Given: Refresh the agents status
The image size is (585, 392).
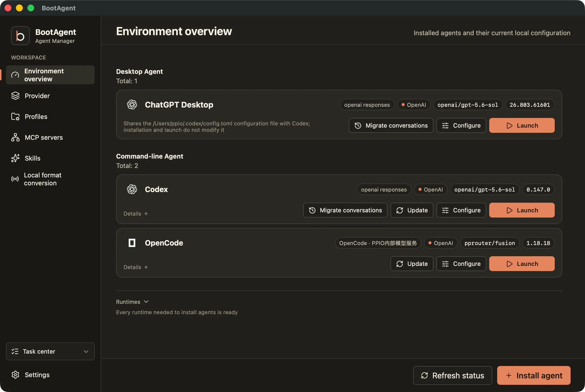Looking at the screenshot, I should tap(453, 375).
